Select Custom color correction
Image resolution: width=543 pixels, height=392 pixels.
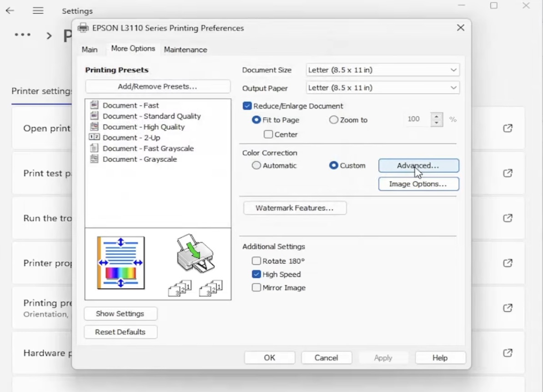[x=333, y=166]
